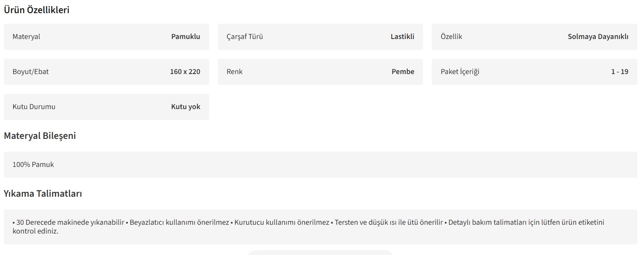644x255 pixels.
Task: Click the partially visible button at page bottom
Action: point(320,253)
